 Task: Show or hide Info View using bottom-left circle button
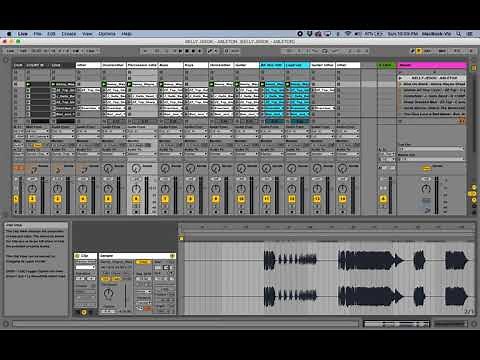pyautogui.click(x=6, y=324)
